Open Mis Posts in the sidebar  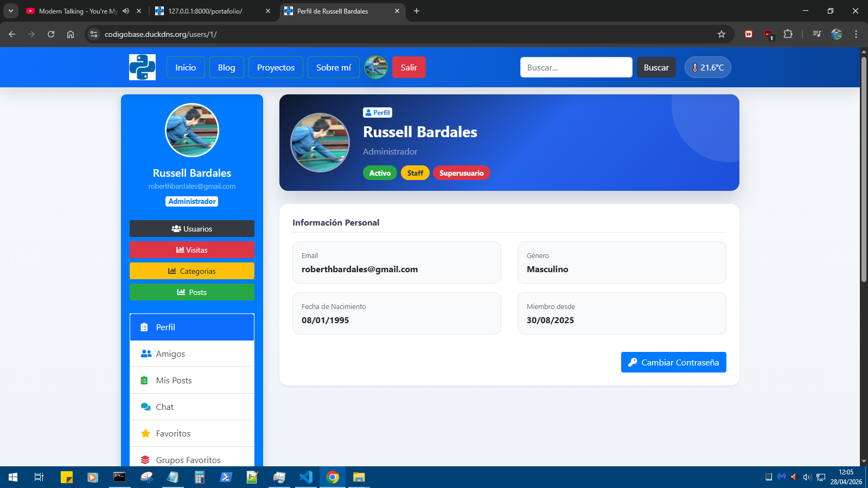[x=192, y=380]
